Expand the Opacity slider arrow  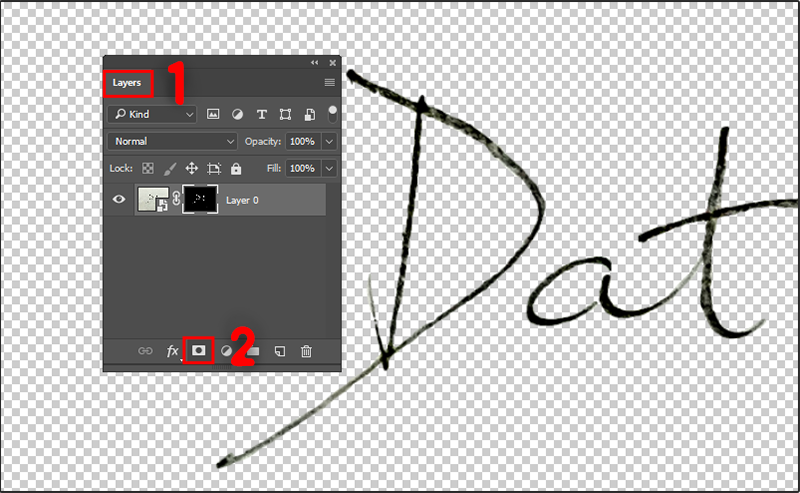(x=330, y=141)
